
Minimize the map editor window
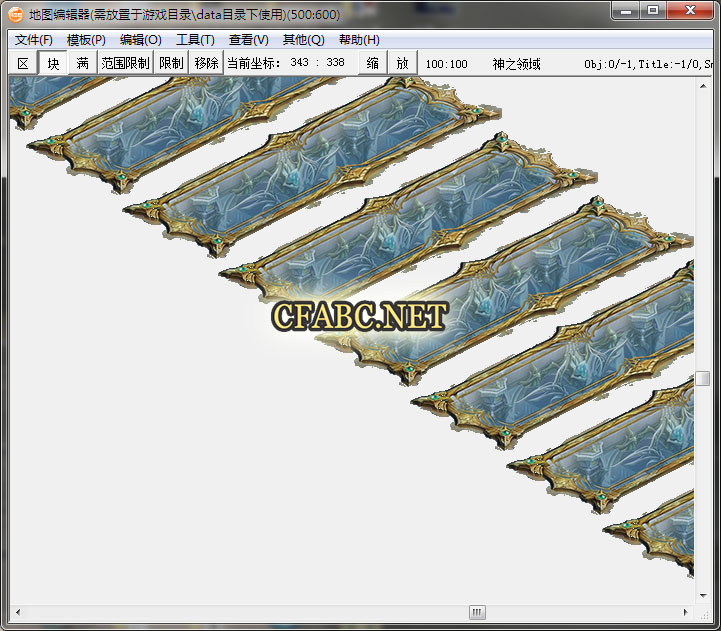coord(625,11)
